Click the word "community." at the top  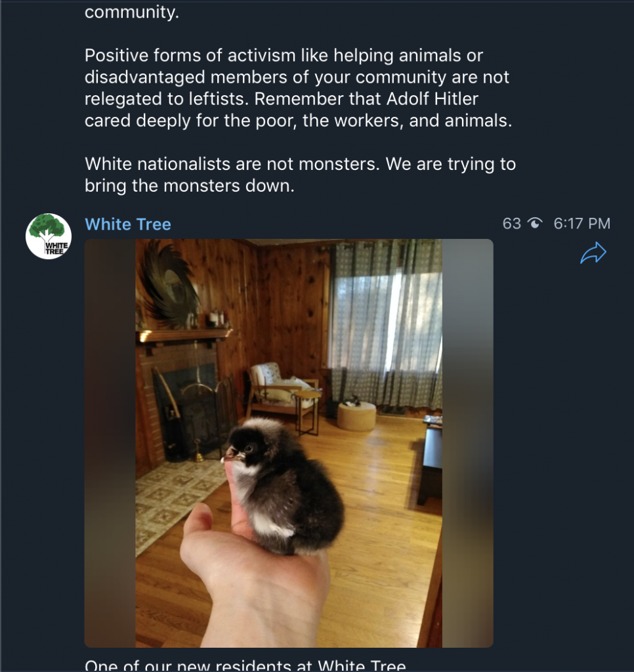pyautogui.click(x=132, y=12)
